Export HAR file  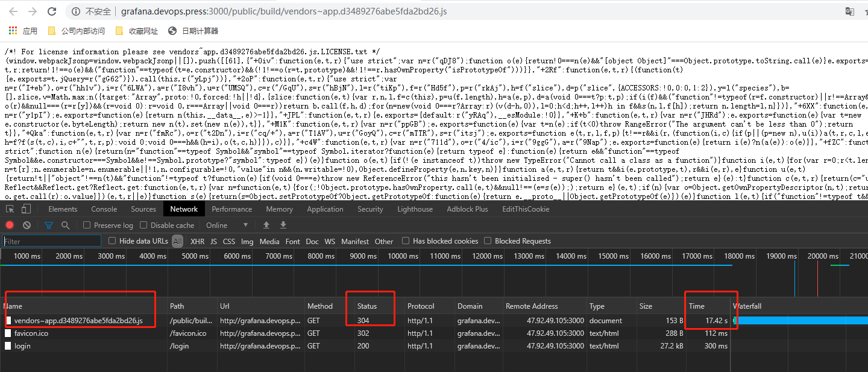[283, 224]
